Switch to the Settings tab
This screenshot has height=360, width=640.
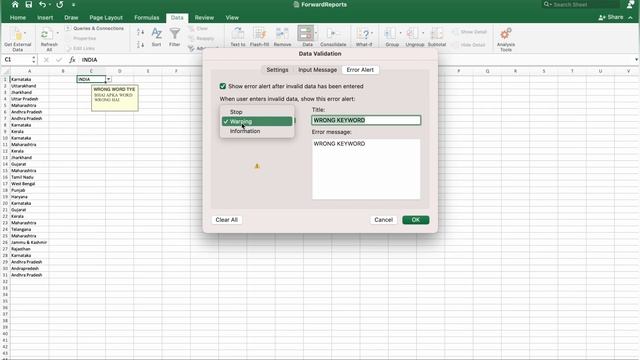[x=277, y=70]
